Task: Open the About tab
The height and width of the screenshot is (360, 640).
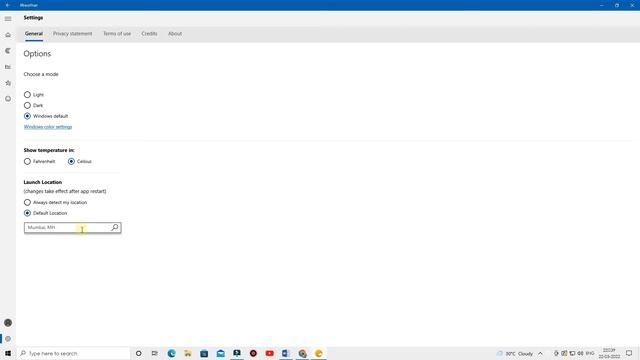Action: (x=175, y=33)
